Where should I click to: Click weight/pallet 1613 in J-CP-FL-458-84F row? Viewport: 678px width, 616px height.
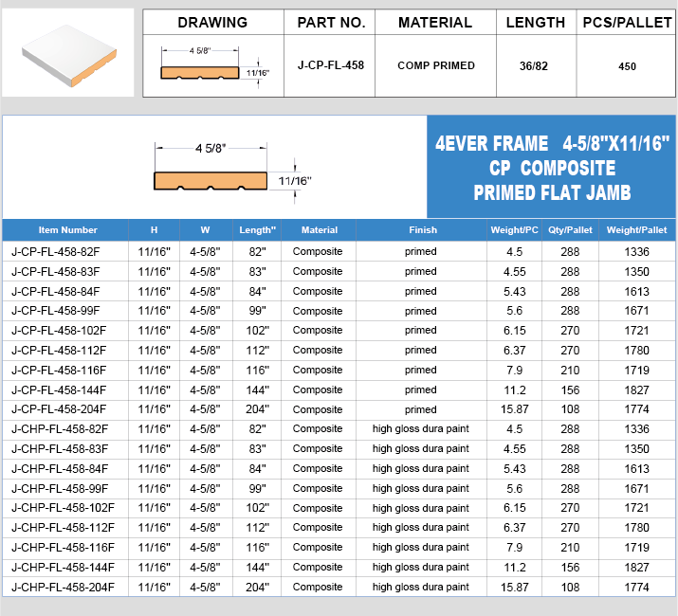636,291
